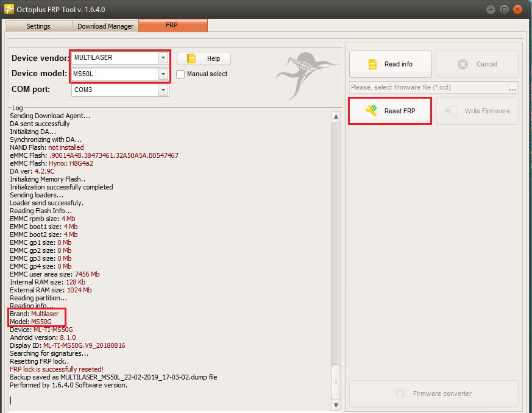532x413 pixels.
Task: Click the log scrollbar thumb
Action: coord(336,382)
